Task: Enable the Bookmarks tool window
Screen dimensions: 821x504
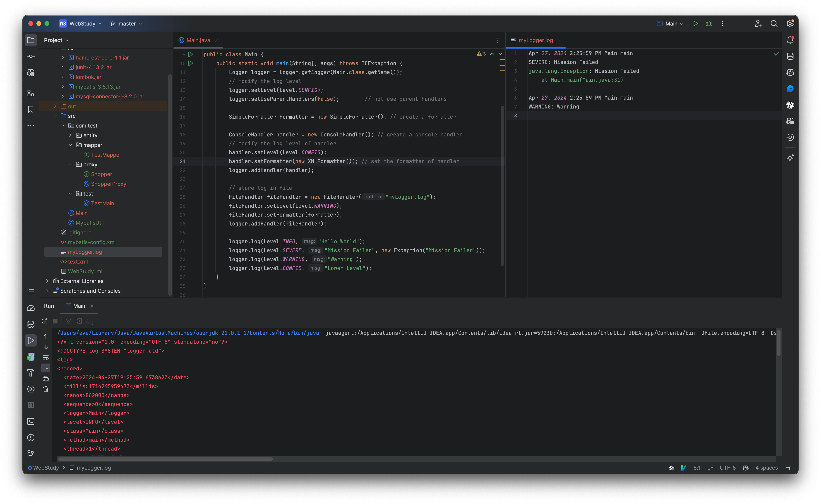Action: 31,109
